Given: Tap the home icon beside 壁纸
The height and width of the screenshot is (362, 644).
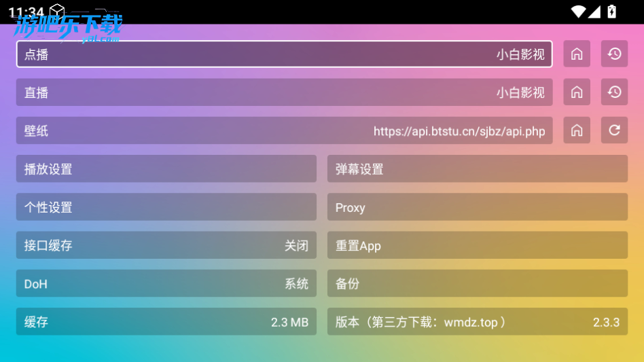Looking at the screenshot, I should 577,130.
